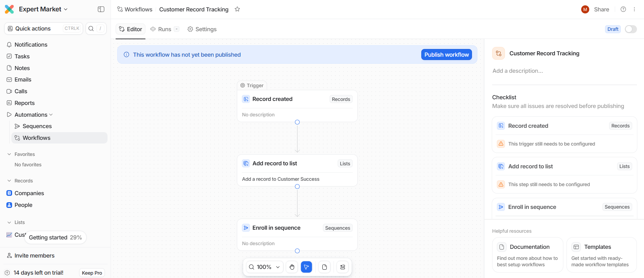Open the three-dot more options menu

pos(634,9)
